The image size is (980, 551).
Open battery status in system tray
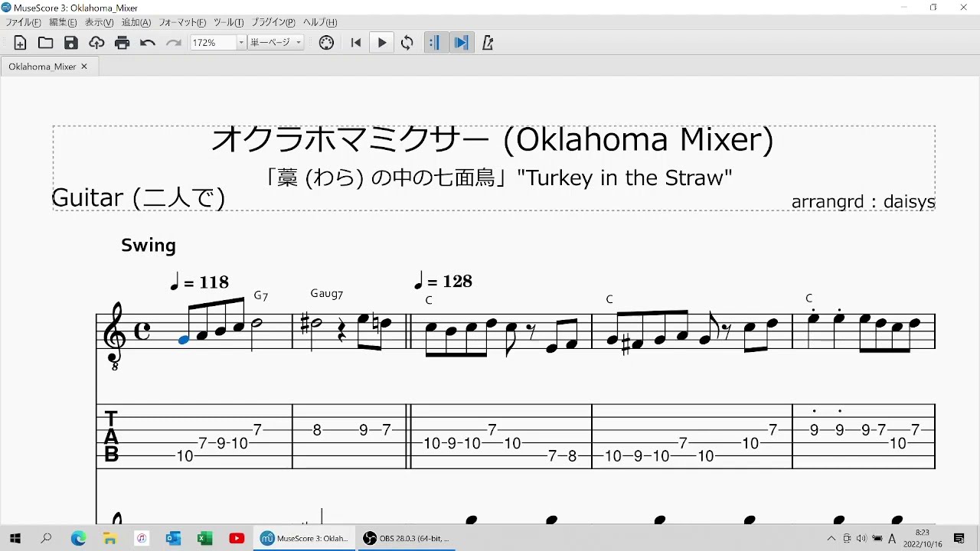coord(877,539)
